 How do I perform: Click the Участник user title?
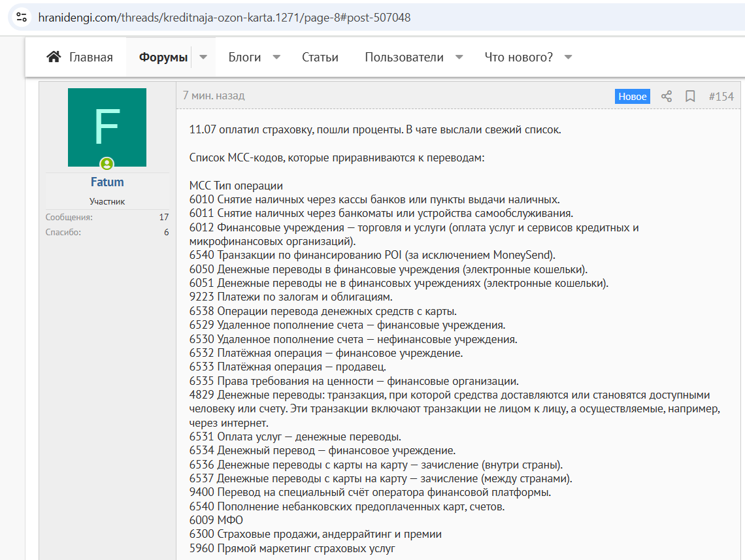[107, 201]
